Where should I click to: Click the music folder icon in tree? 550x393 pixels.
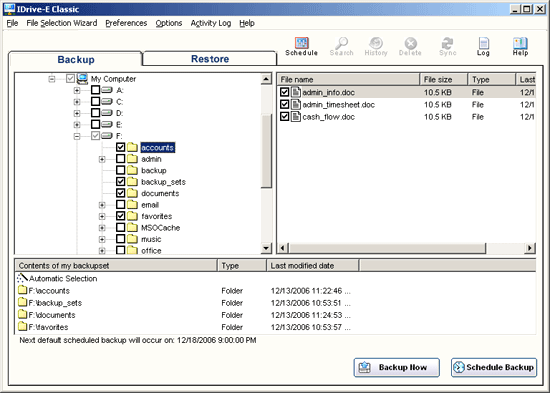tap(132, 239)
